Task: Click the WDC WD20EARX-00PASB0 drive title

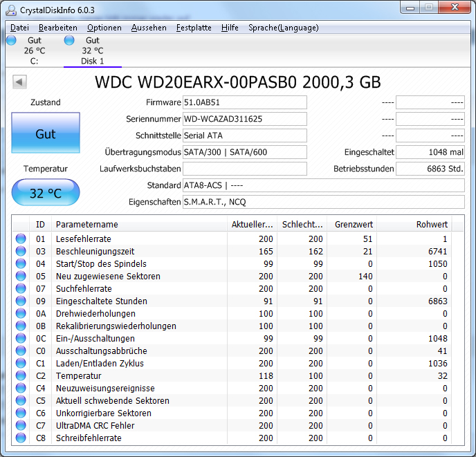Action: (238, 82)
